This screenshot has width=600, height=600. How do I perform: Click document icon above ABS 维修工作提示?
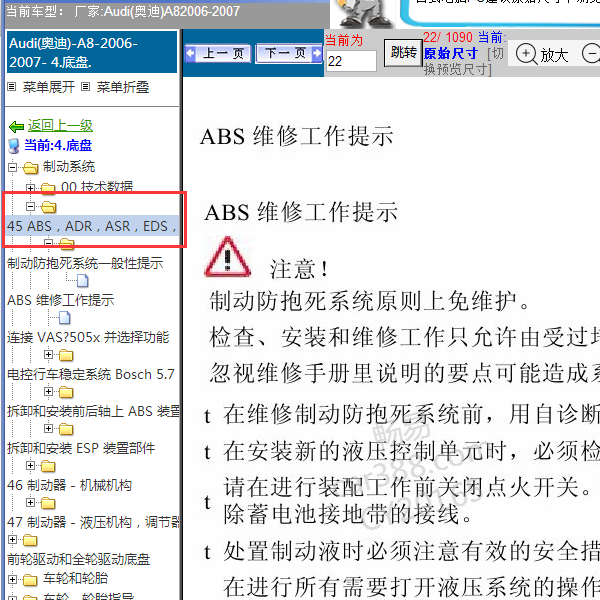pos(83,281)
